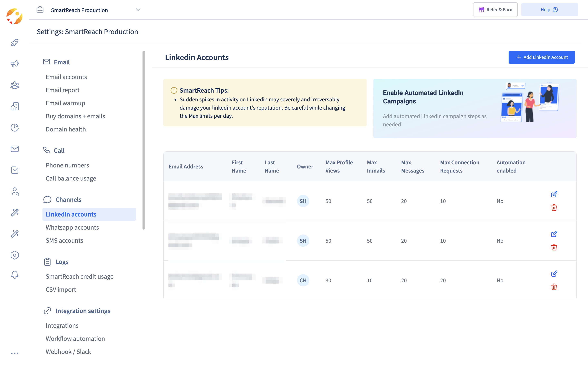Open the rocket icon in left sidebar

pos(14,43)
